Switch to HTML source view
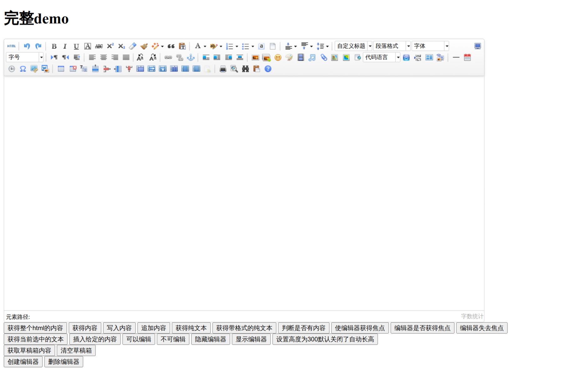The width and height of the screenshot is (588, 386). tap(12, 46)
